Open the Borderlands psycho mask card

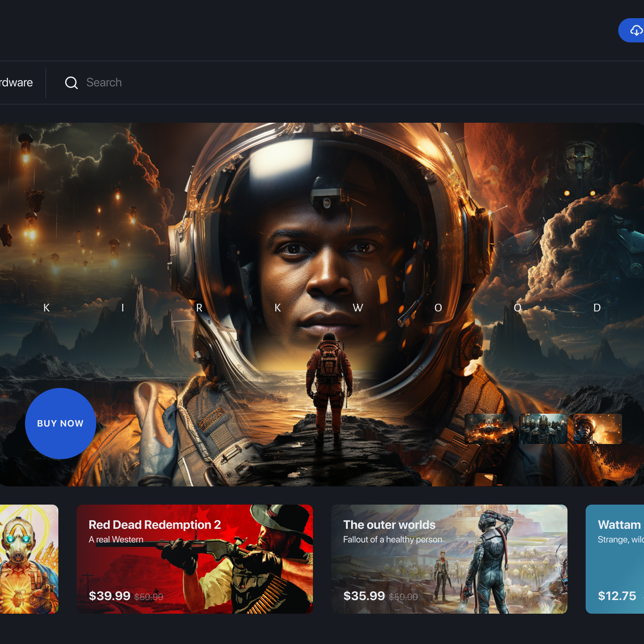29,559
